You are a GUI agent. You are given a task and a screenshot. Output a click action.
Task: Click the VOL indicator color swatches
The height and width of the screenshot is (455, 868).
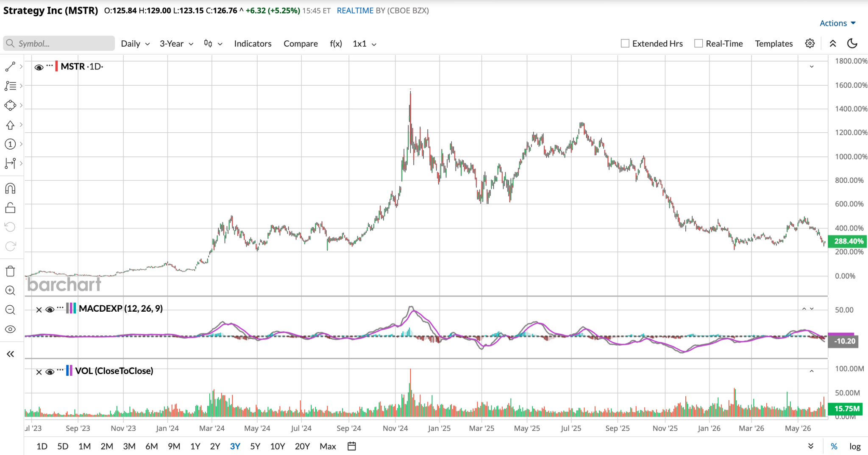tap(69, 371)
